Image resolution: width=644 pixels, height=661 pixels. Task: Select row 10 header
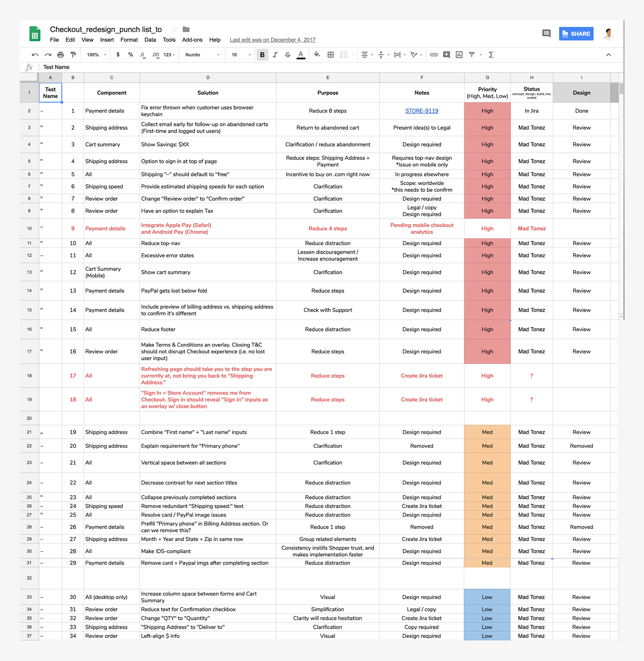coord(29,229)
